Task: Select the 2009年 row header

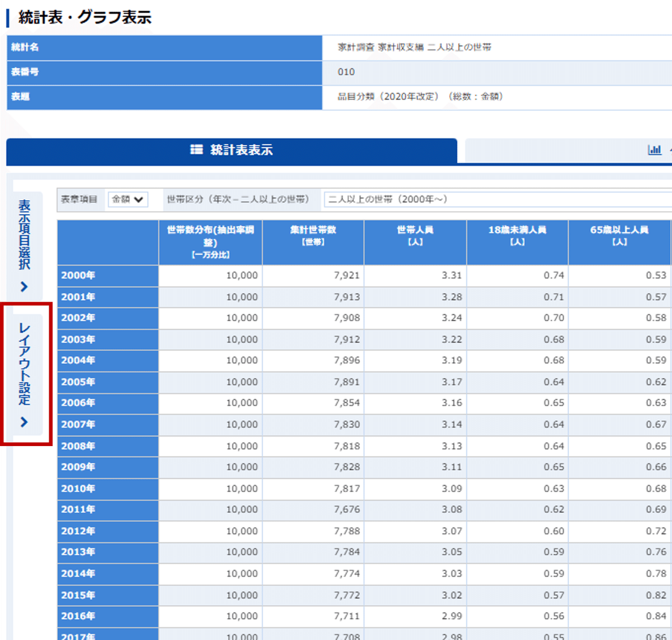Action: 108,467
